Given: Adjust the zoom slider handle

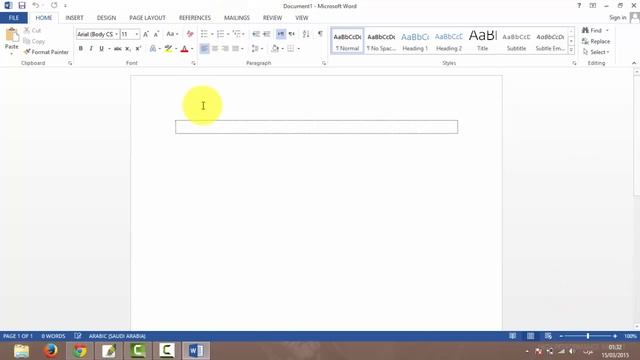Looking at the screenshot, I should [588, 336].
